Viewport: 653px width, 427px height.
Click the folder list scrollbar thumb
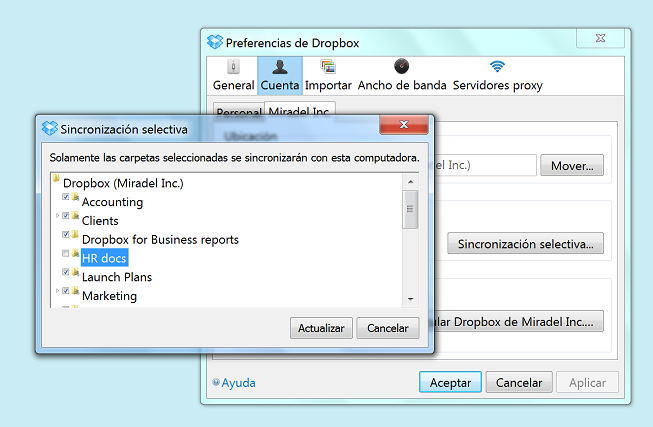410,210
